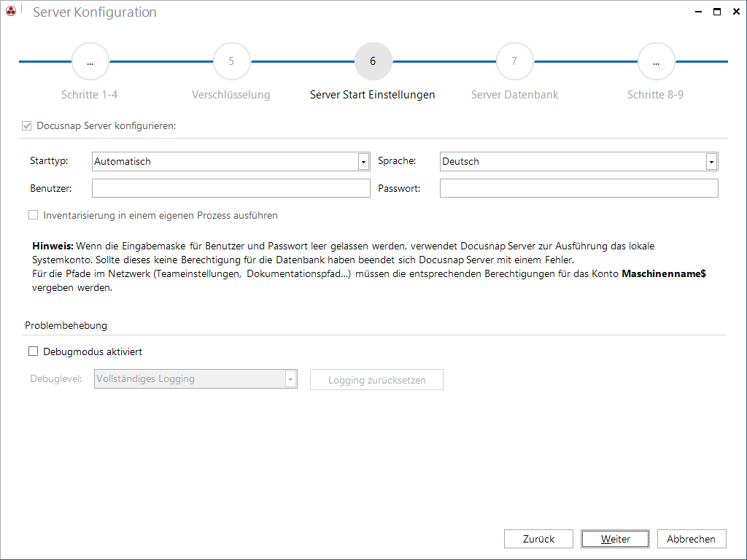Expand the Debuglevel Vollständiges Logging dropdown
This screenshot has width=747, height=560.
[290, 379]
